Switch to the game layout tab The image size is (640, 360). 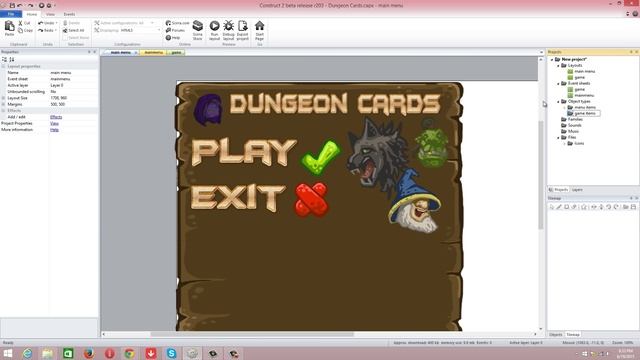pyautogui.click(x=176, y=53)
